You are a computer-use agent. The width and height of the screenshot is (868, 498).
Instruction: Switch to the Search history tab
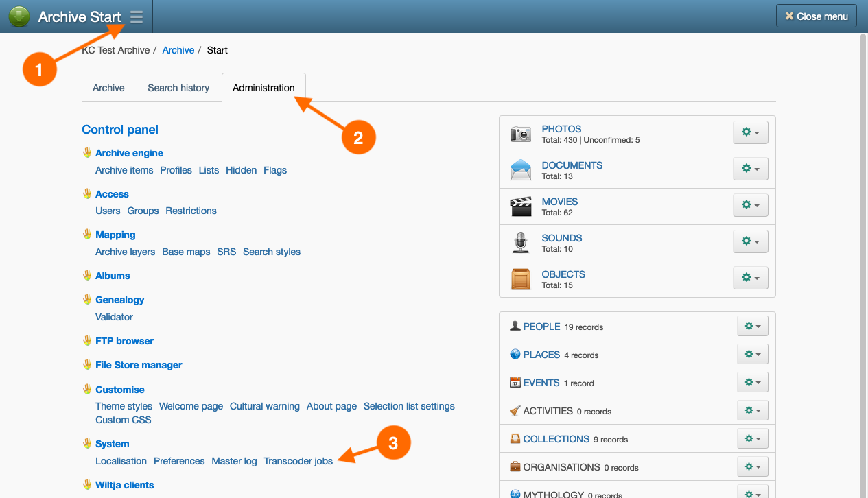tap(178, 88)
